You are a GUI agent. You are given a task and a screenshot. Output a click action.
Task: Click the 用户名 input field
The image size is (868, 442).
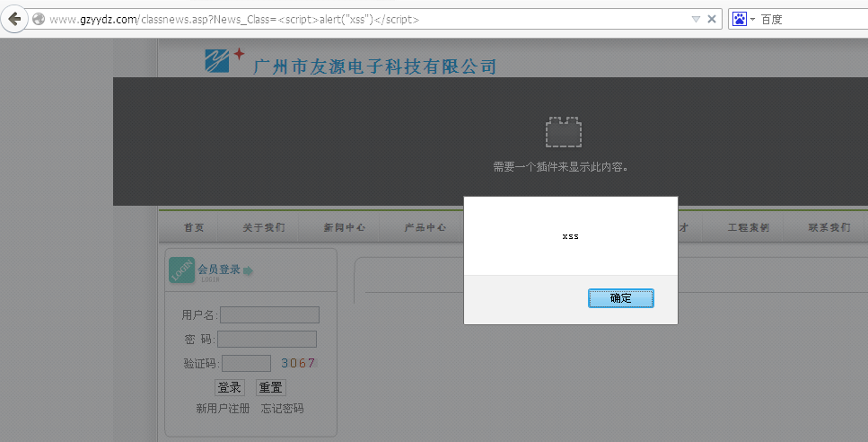pyautogui.click(x=269, y=314)
